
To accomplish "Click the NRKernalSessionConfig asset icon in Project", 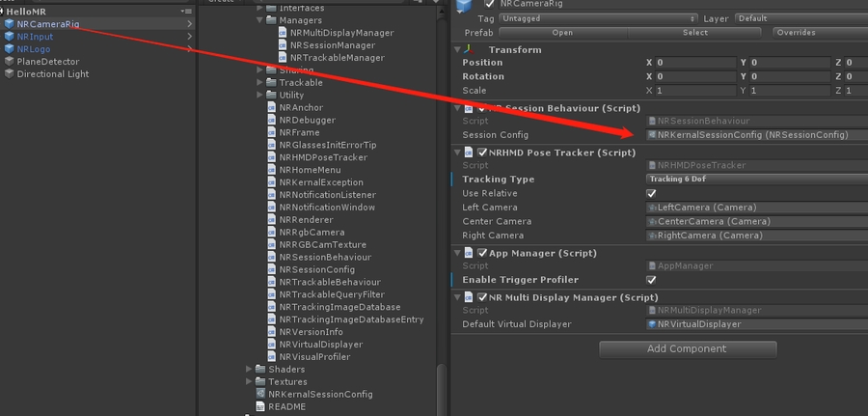I will (260, 394).
